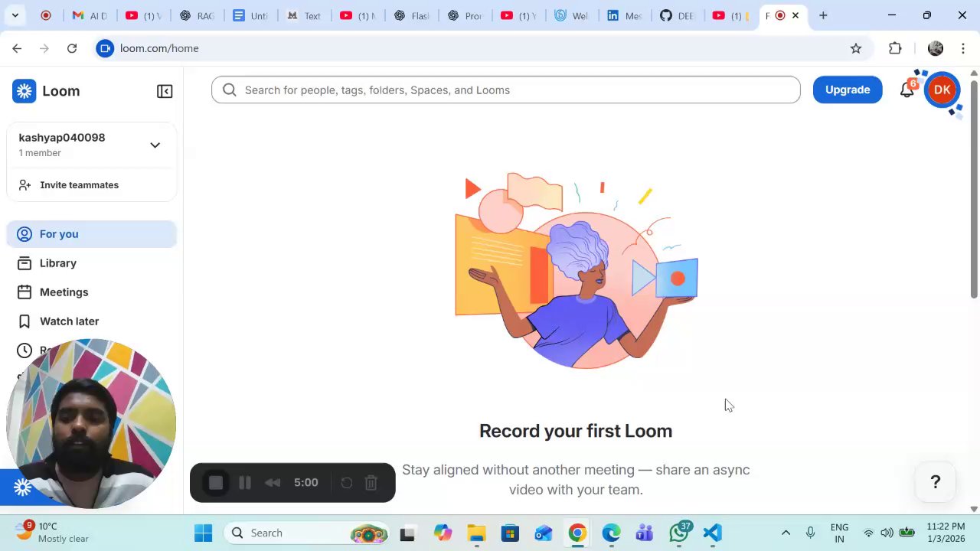Image resolution: width=980 pixels, height=551 pixels.
Task: Switch to the GitHub DEE tab
Action: [678, 15]
